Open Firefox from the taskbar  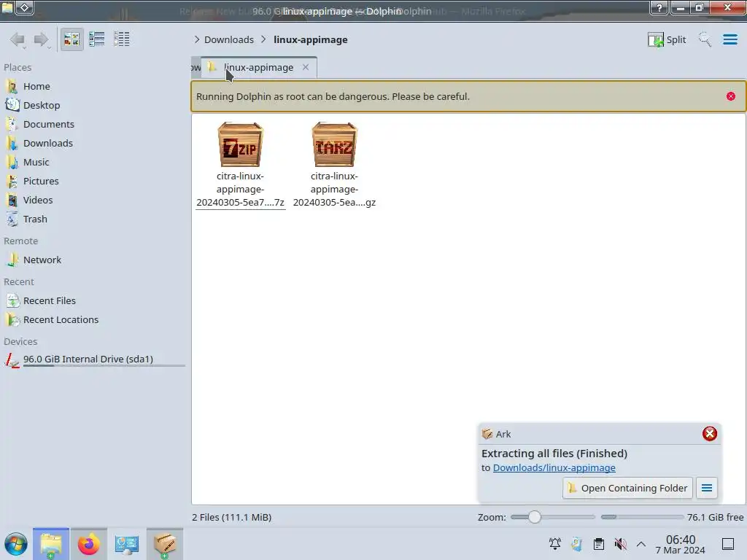click(88, 544)
